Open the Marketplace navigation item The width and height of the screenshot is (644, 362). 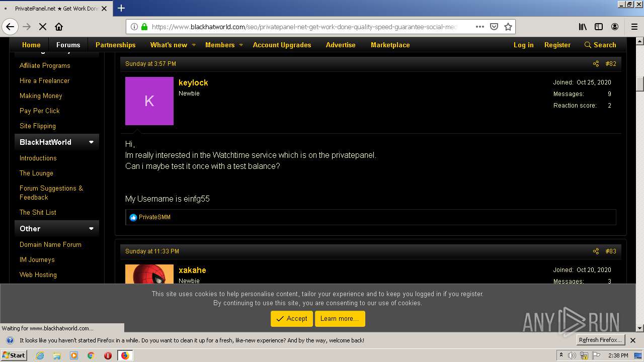click(390, 45)
